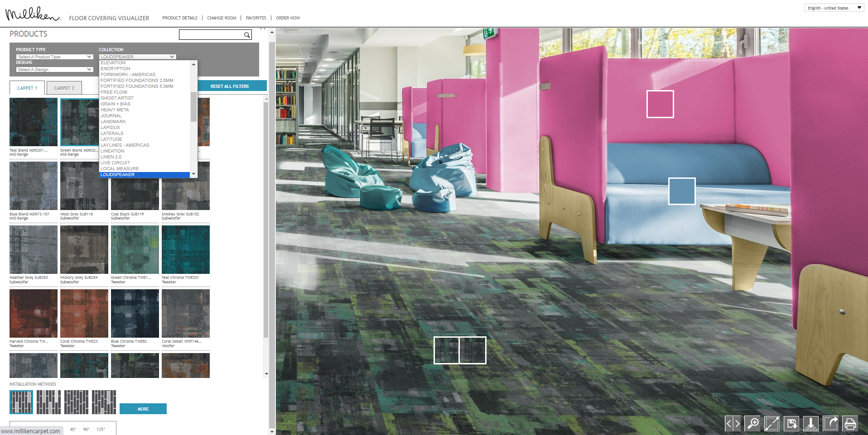Select the fourth installation method pattern
This screenshot has width=868, height=435.
pyautogui.click(x=104, y=402)
